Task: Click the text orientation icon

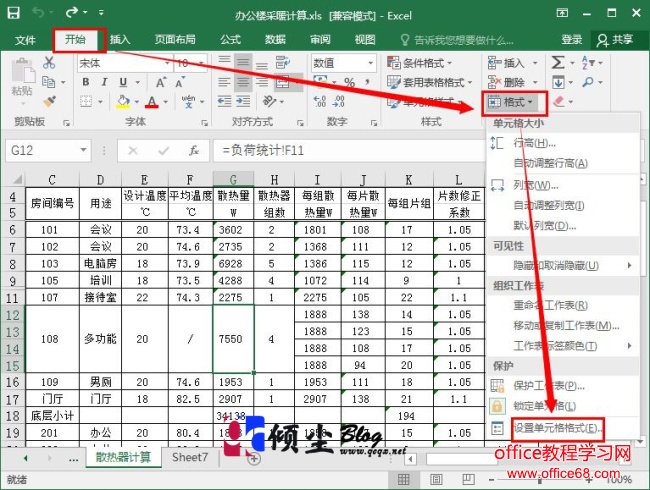Action: point(269,101)
